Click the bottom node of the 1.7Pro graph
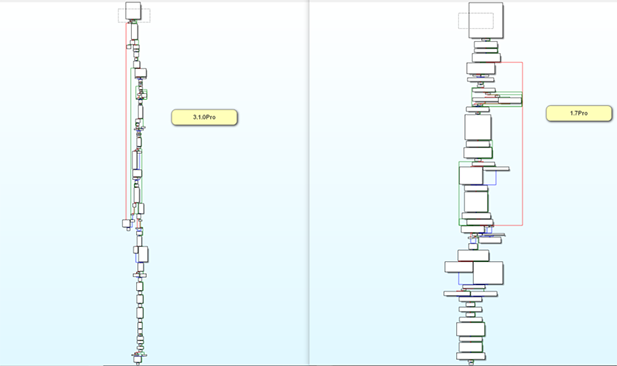The width and height of the screenshot is (617, 366). [471, 356]
